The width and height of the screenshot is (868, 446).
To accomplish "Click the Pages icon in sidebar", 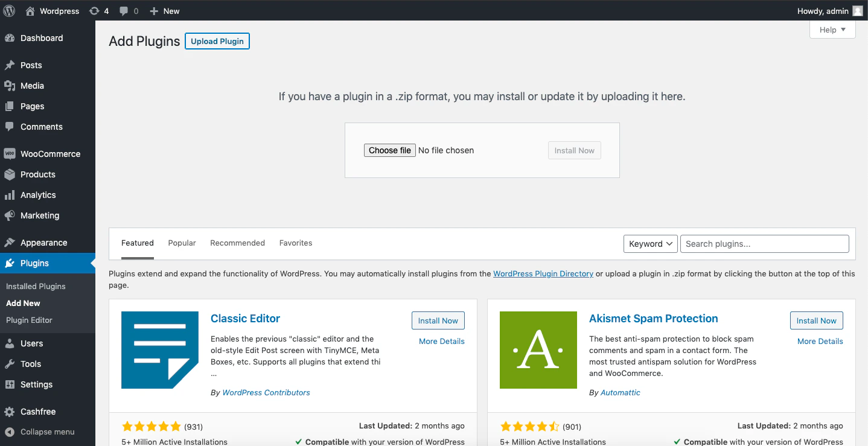I will click(9, 106).
